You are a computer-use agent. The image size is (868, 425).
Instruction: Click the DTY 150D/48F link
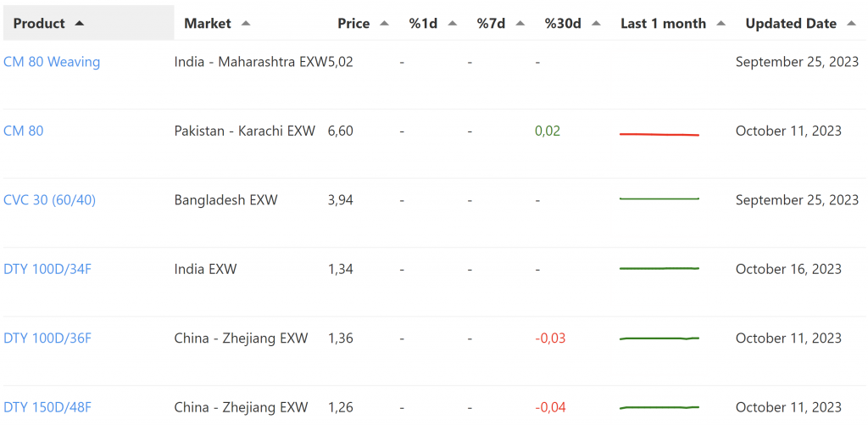(x=47, y=407)
